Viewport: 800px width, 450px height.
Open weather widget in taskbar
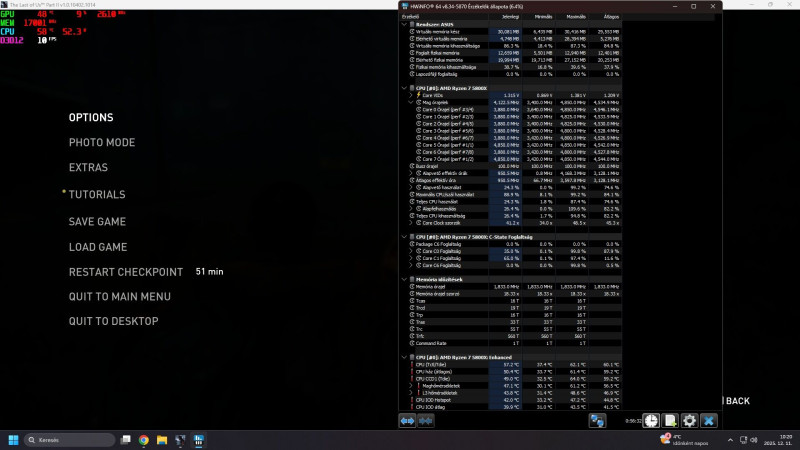(x=685, y=440)
